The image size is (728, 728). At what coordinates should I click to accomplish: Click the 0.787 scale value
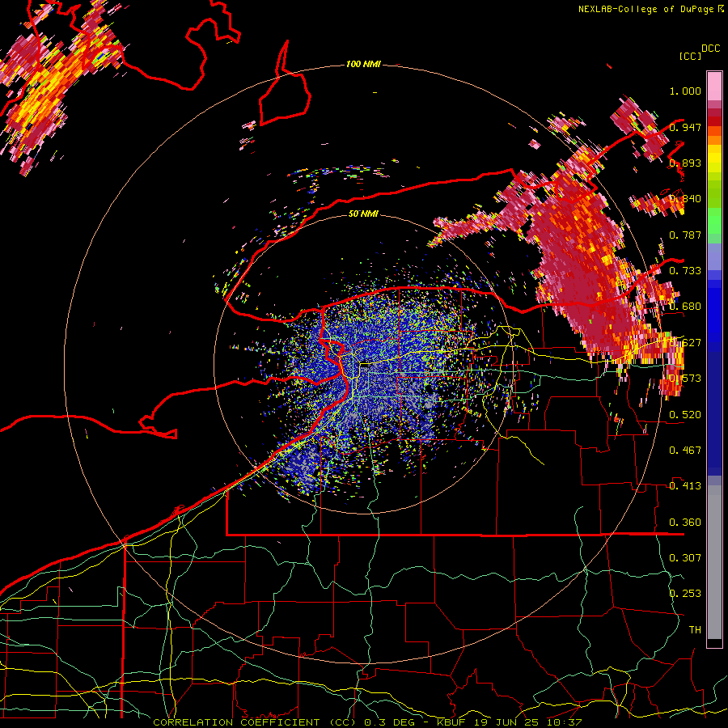[685, 235]
